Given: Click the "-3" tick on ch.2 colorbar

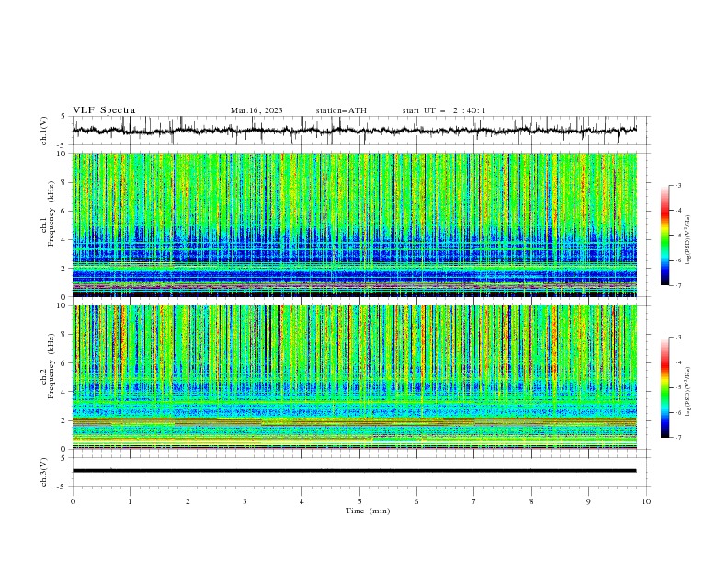Looking at the screenshot, I should point(677,338).
